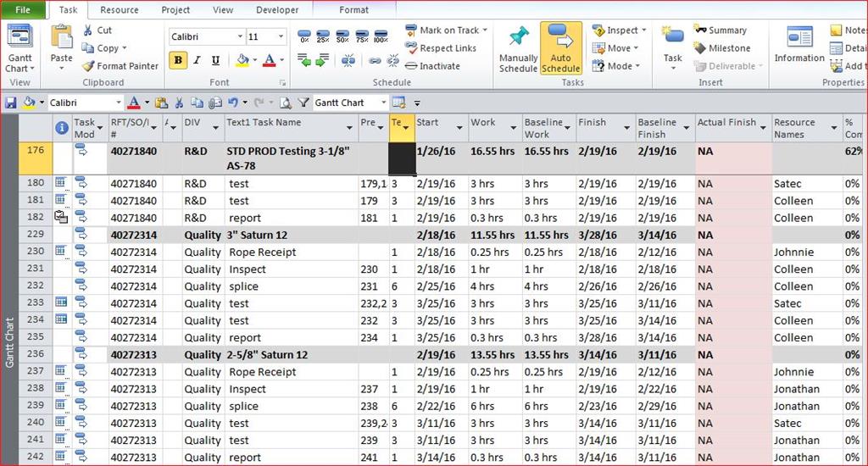Click Cut in the Clipboard group
This screenshot has width=868, height=466.
[97, 31]
